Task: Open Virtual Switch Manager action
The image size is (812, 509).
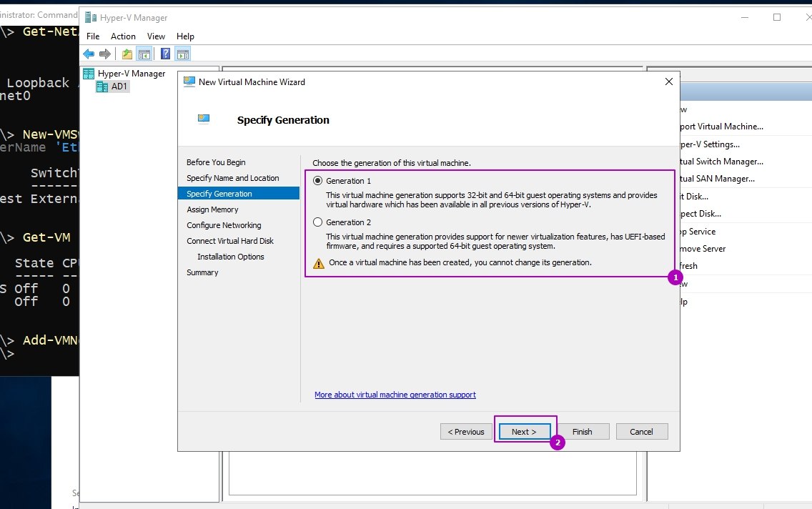Action: [721, 162]
